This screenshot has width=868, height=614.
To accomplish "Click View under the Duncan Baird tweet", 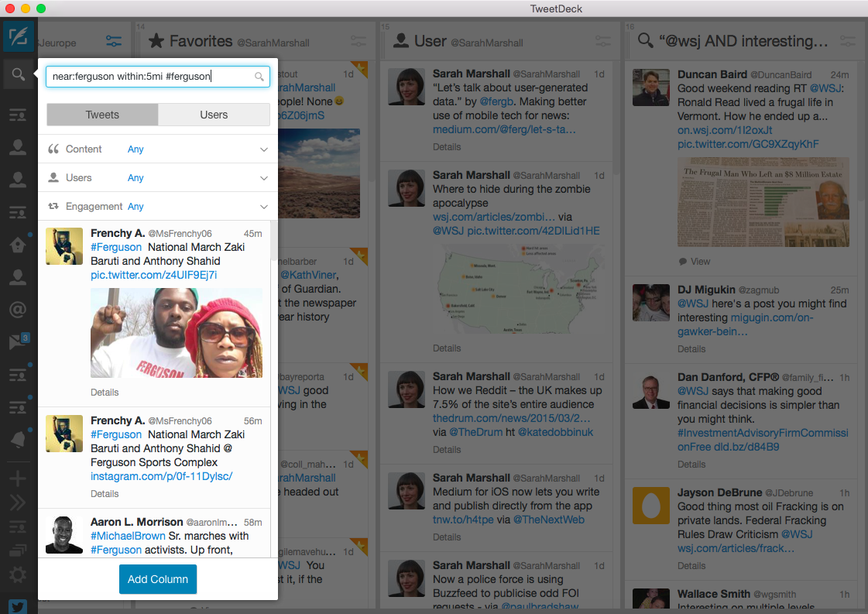I will (x=700, y=262).
